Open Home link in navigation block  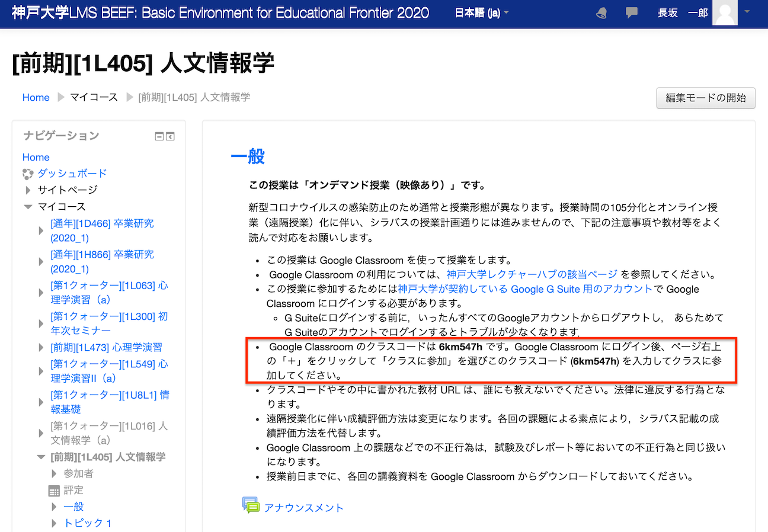pyautogui.click(x=36, y=157)
